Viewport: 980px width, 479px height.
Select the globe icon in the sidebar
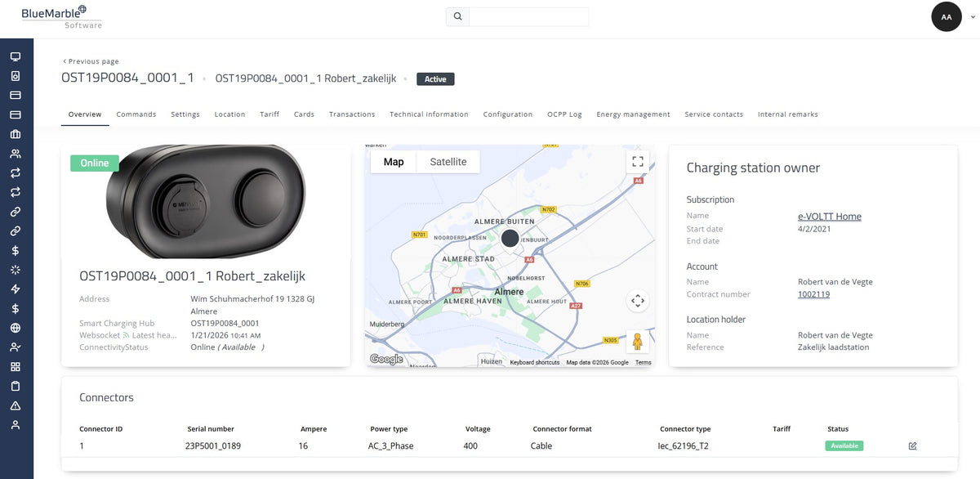click(x=15, y=328)
